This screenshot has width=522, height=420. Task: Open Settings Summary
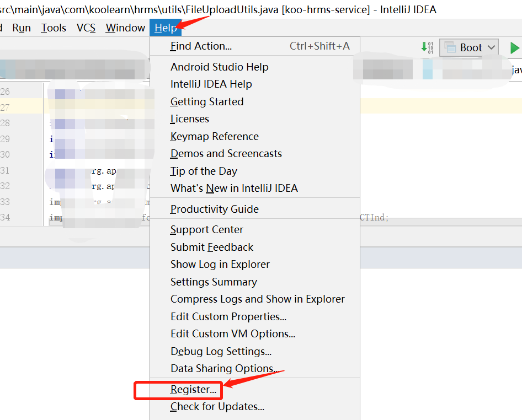(x=255, y=282)
